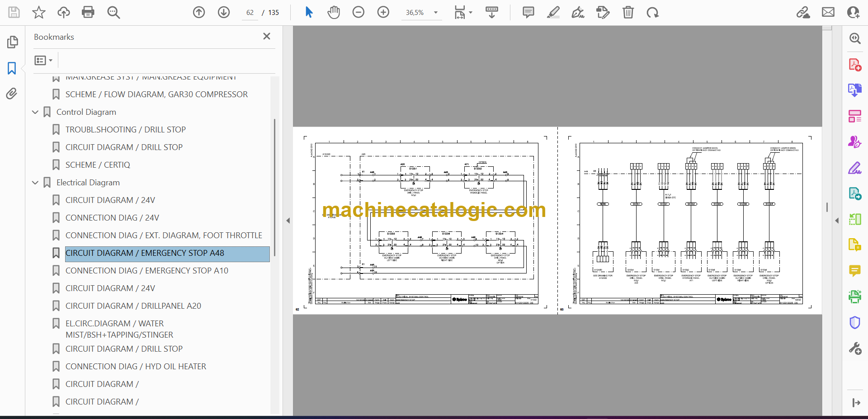Close the Bookmarks panel
Viewport: 868px width, 419px height.
[x=267, y=36]
